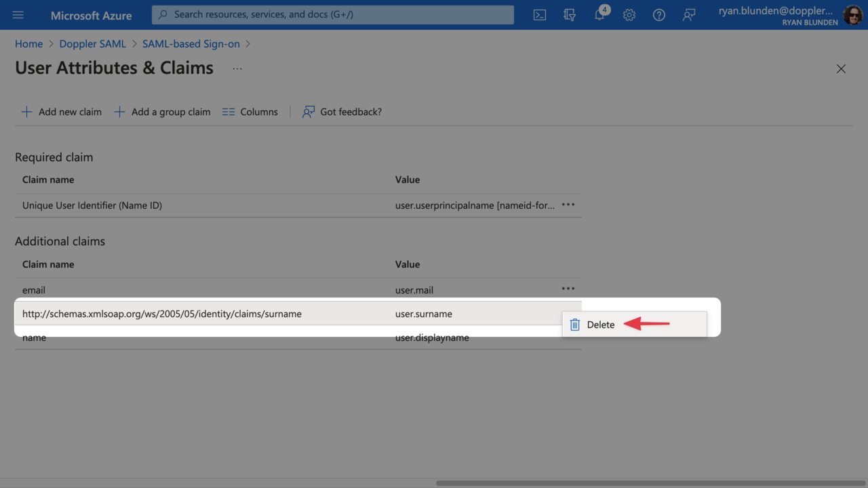Open the surname claim URL row
868x488 pixels.
click(x=298, y=314)
